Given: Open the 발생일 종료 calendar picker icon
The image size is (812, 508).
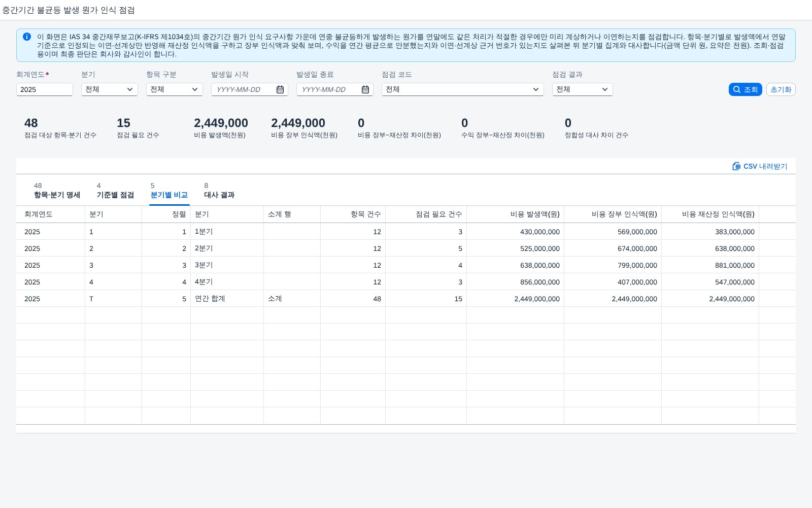Looking at the screenshot, I should click(x=365, y=89).
